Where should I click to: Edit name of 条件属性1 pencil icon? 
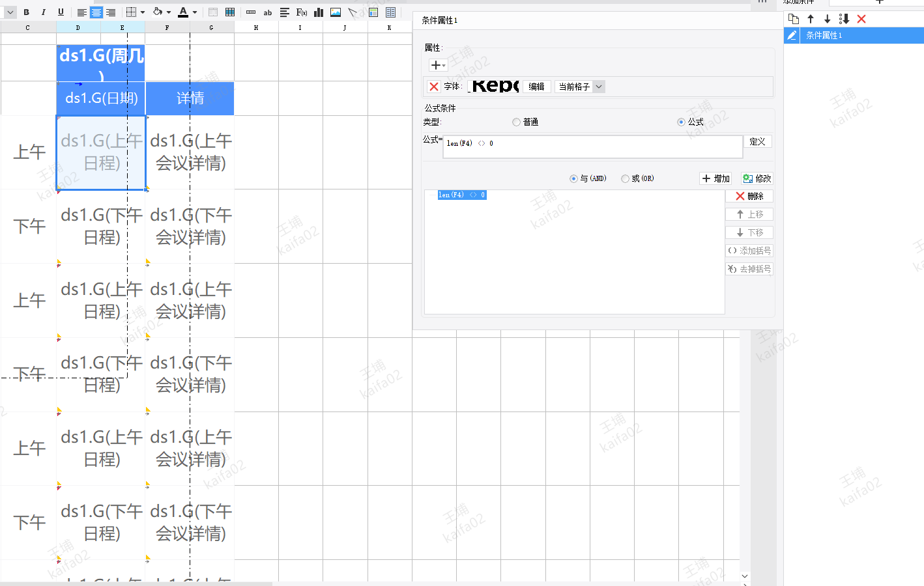click(x=792, y=35)
